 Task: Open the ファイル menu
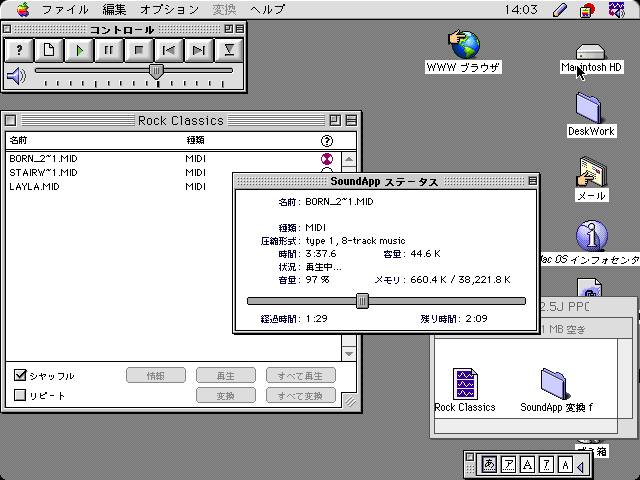click(65, 9)
